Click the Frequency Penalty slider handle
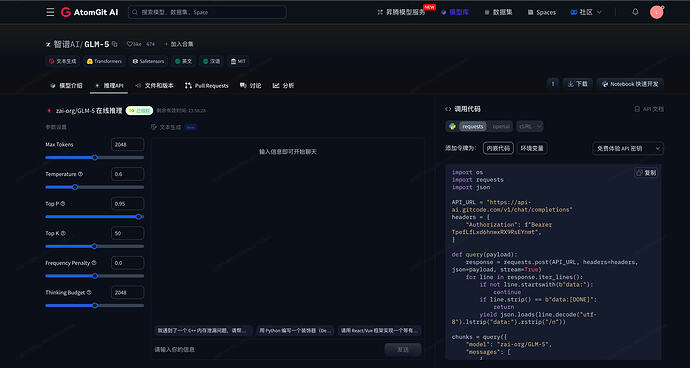 click(95, 276)
